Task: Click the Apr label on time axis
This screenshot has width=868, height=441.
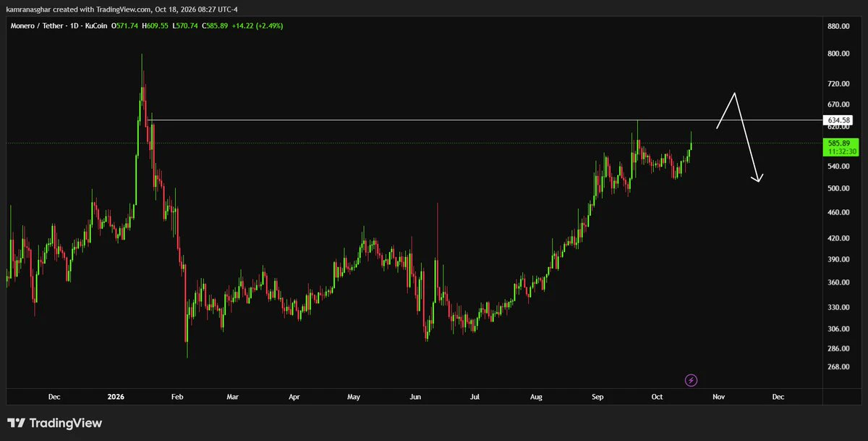Action: [294, 397]
